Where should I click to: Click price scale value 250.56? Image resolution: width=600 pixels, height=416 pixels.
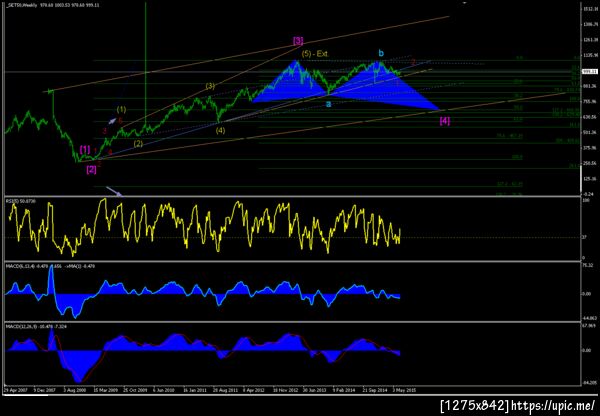588,163
